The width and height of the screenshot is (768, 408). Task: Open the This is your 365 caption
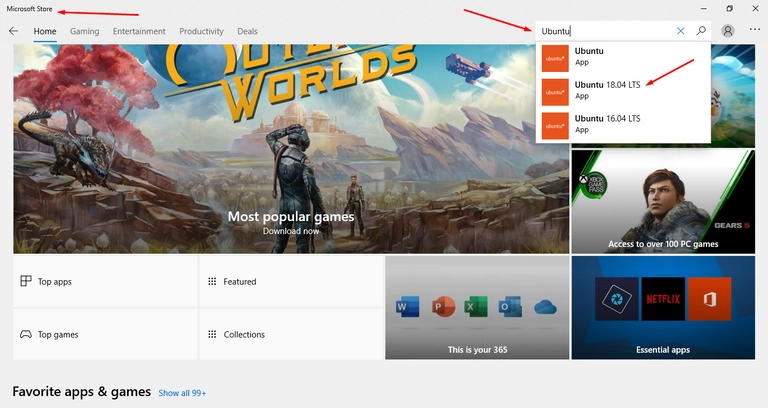478,350
